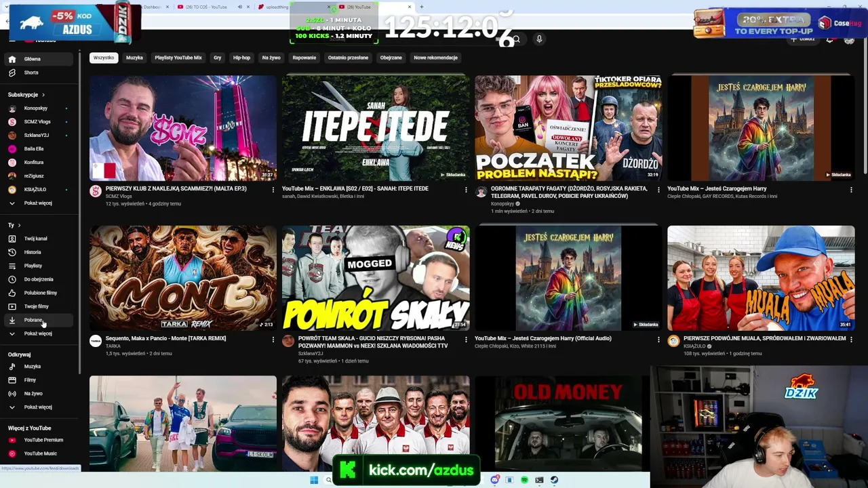Image resolution: width=868 pixels, height=488 pixels.
Task: Open the Ty section header
Action: [14, 225]
